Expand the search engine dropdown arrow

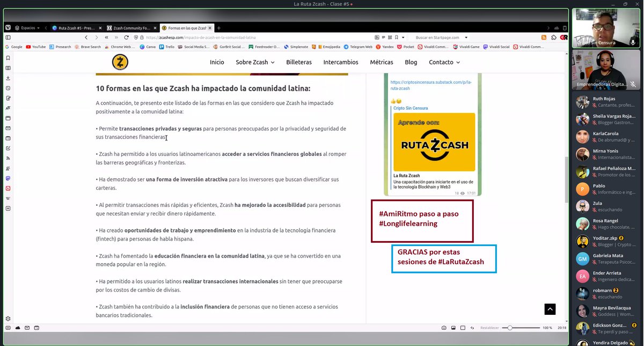point(466,38)
